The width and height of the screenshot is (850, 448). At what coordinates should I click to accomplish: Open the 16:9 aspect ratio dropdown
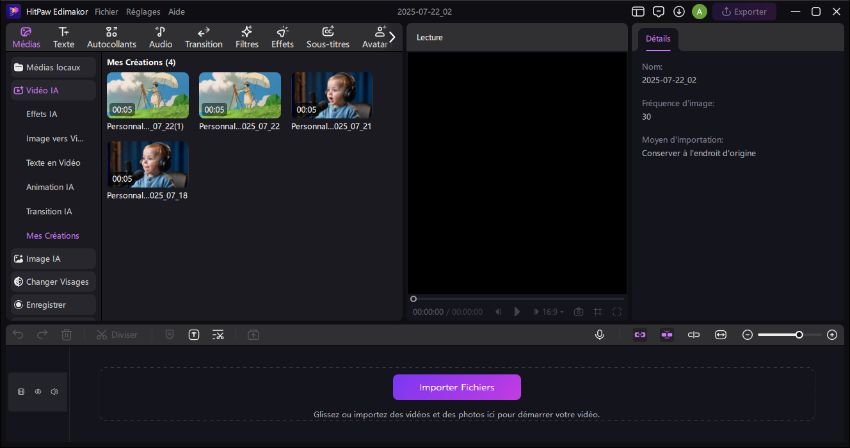tap(553, 312)
